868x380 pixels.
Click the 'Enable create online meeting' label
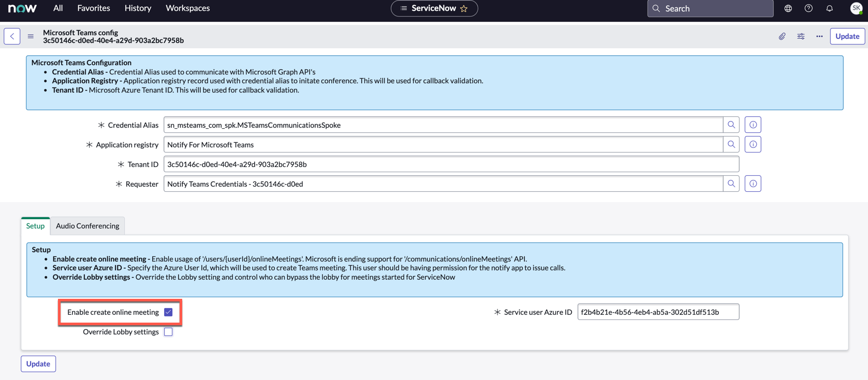click(113, 312)
